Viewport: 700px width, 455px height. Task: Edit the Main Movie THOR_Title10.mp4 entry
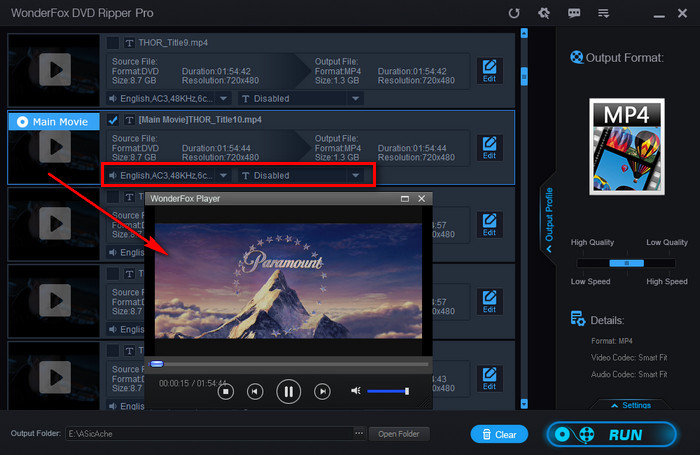coord(489,147)
